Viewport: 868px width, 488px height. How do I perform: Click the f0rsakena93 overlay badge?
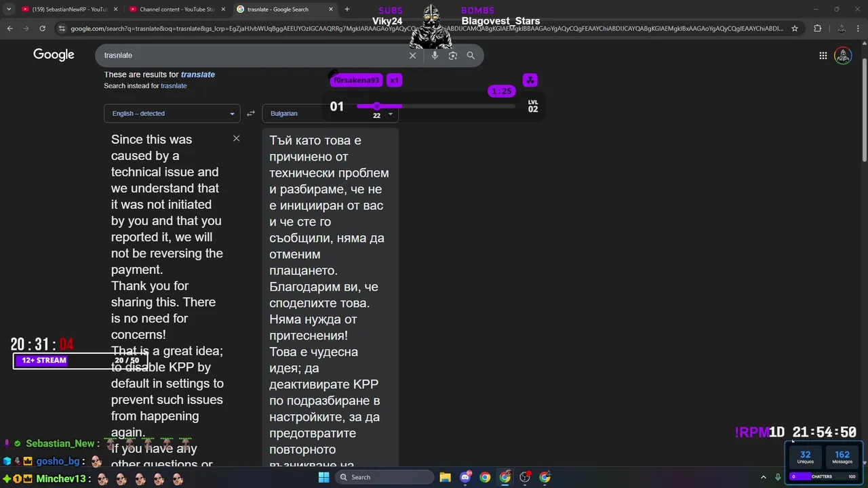click(357, 80)
